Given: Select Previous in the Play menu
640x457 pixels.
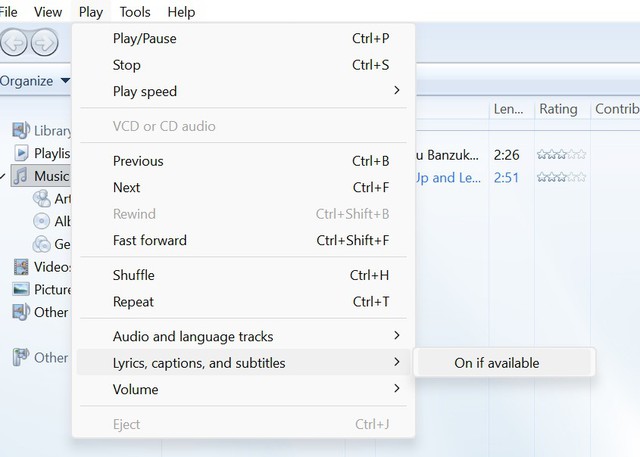Looking at the screenshot, I should (243, 161).
